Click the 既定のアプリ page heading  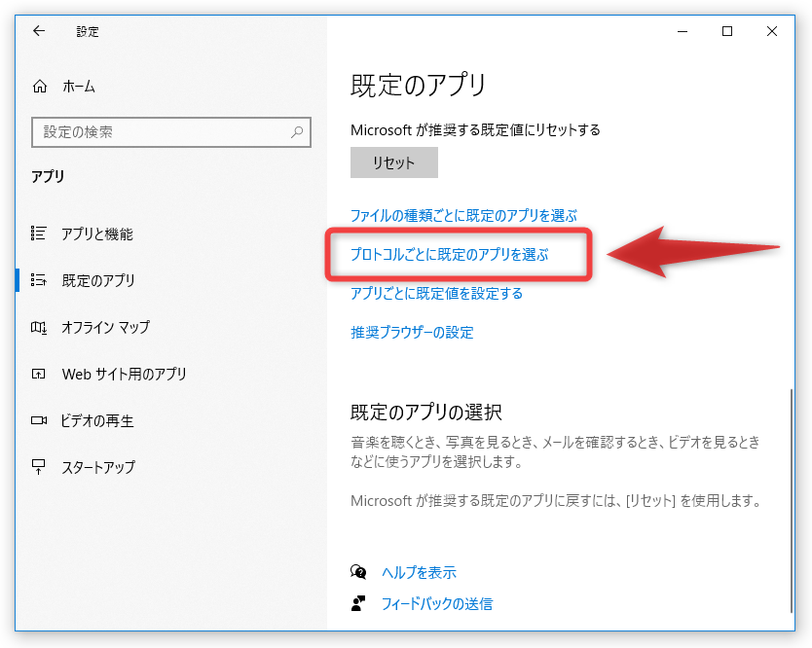(419, 85)
